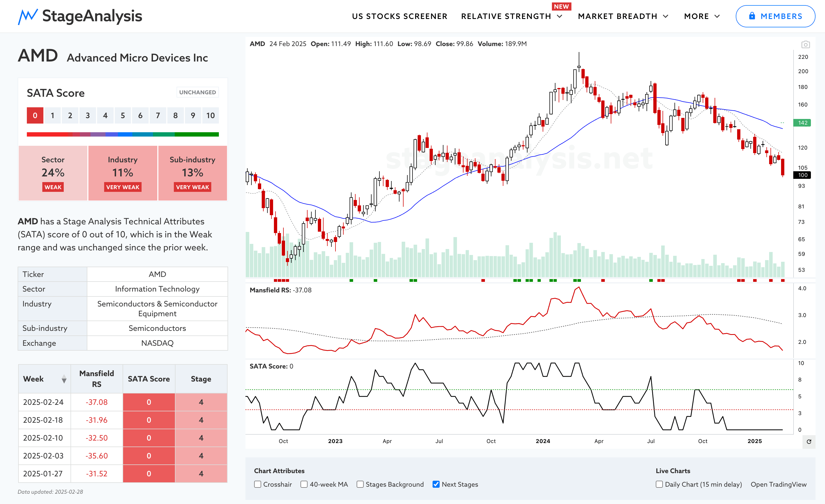825x504 pixels.
Task: Click the NASDAQ exchange value
Action: coord(157,343)
